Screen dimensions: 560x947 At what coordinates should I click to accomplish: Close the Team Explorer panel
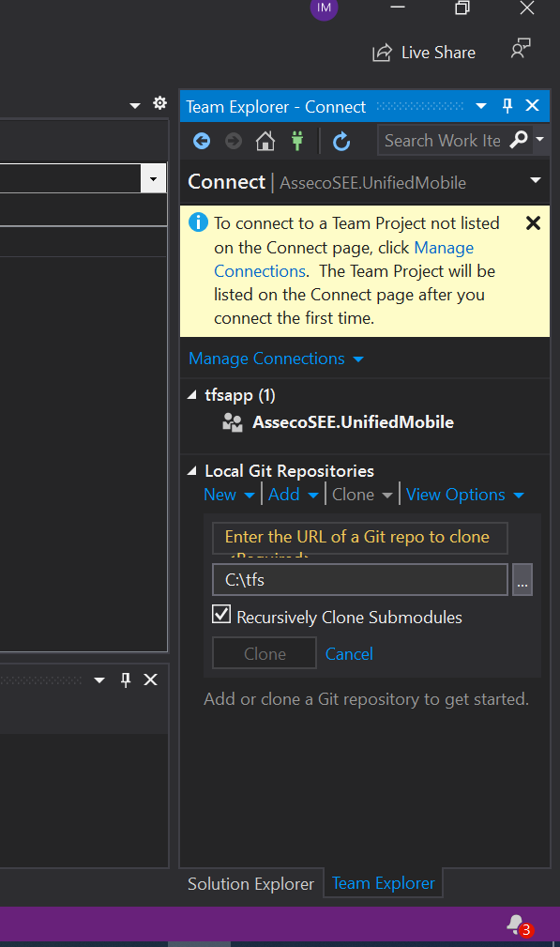click(532, 106)
